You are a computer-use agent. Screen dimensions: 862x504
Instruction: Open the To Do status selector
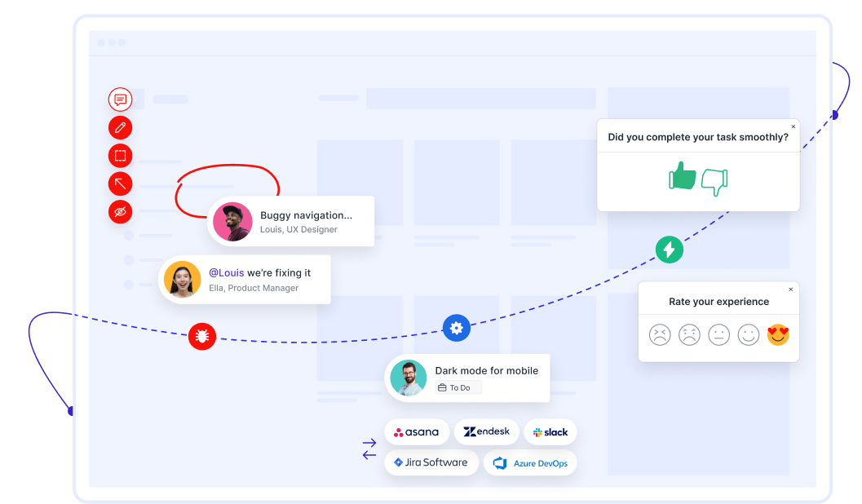[x=457, y=387]
